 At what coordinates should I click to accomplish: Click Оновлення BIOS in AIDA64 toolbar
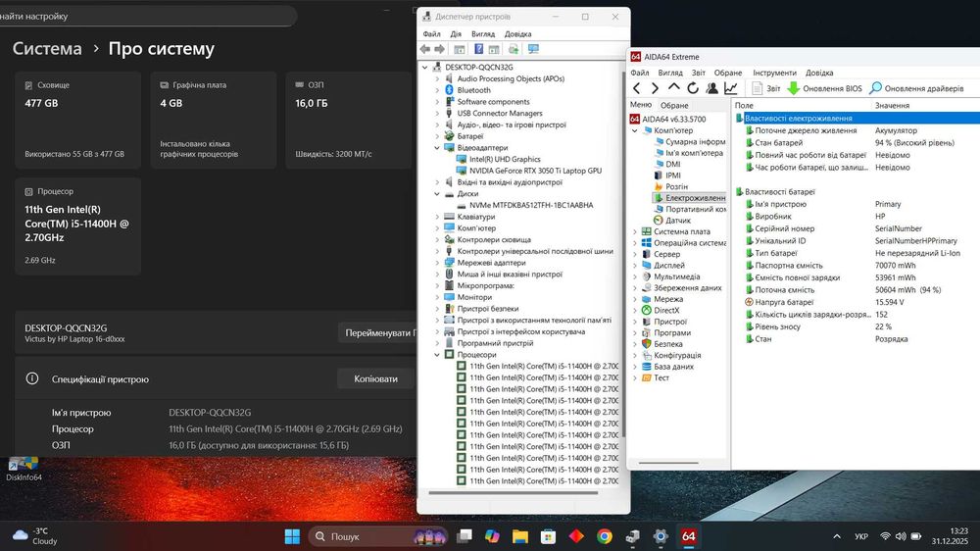pos(825,88)
